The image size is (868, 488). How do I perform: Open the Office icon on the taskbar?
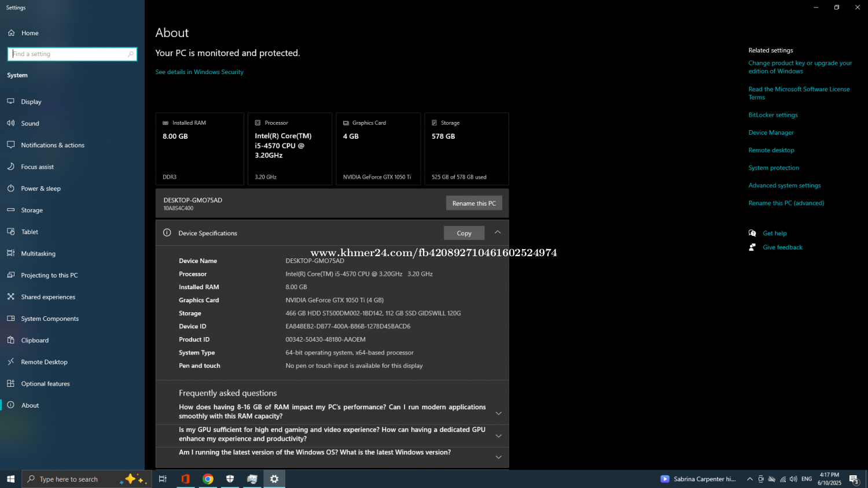[x=185, y=479]
